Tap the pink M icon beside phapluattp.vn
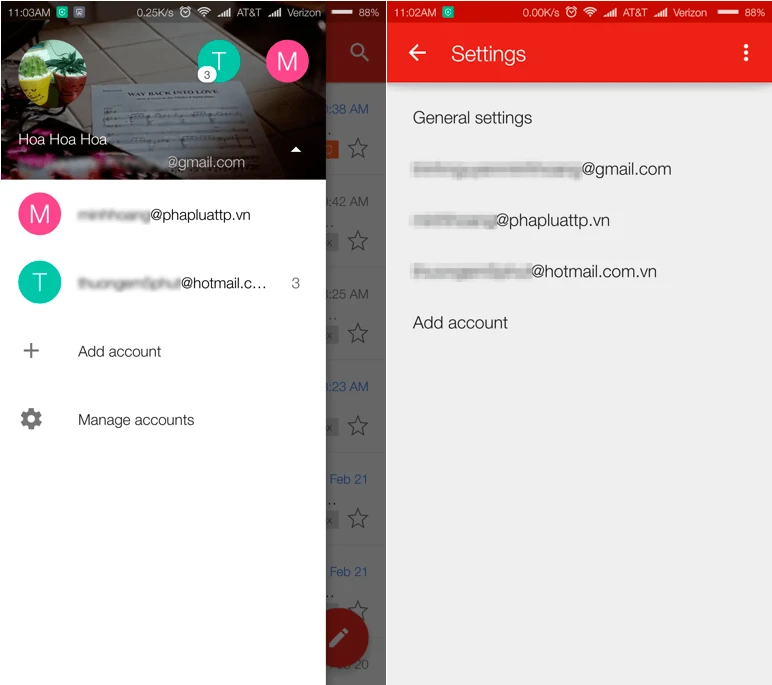This screenshot has height=685, width=772. point(39,214)
